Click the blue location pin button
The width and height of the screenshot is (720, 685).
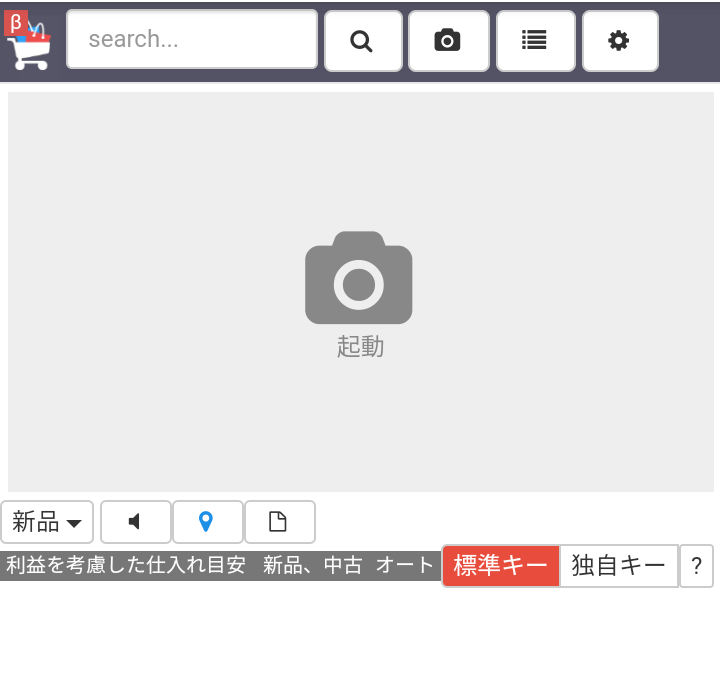(x=208, y=522)
